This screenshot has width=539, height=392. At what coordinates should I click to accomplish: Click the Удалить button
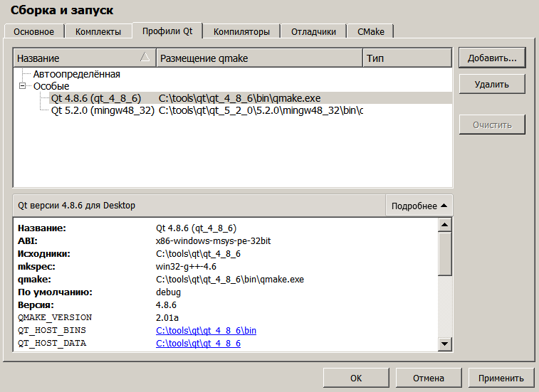tap(492, 84)
